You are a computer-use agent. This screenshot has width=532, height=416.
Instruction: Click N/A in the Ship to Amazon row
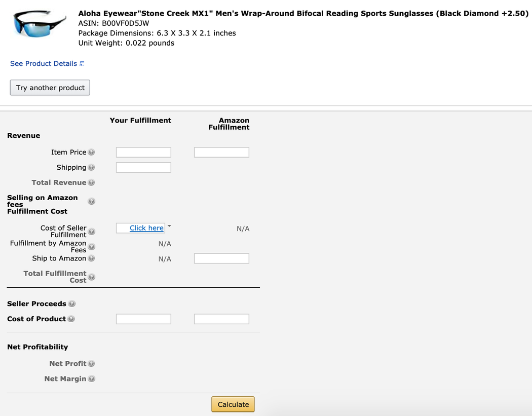(165, 259)
